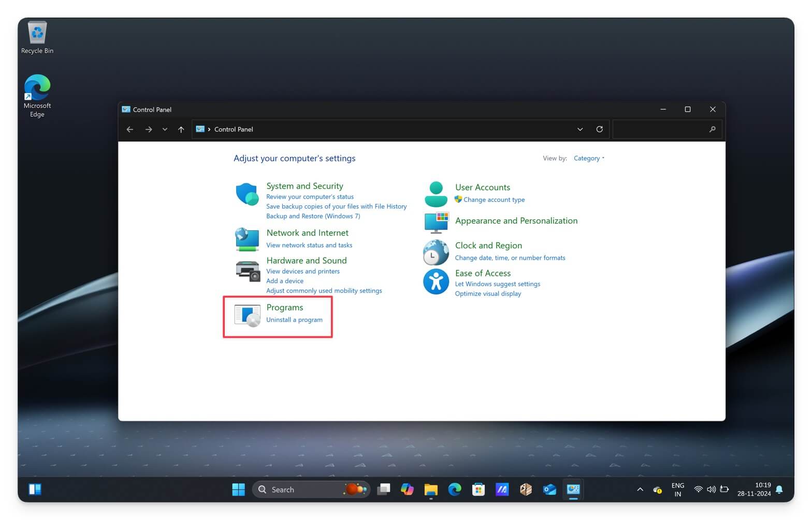Open the Programs category icon
The image size is (812, 520).
247,315
